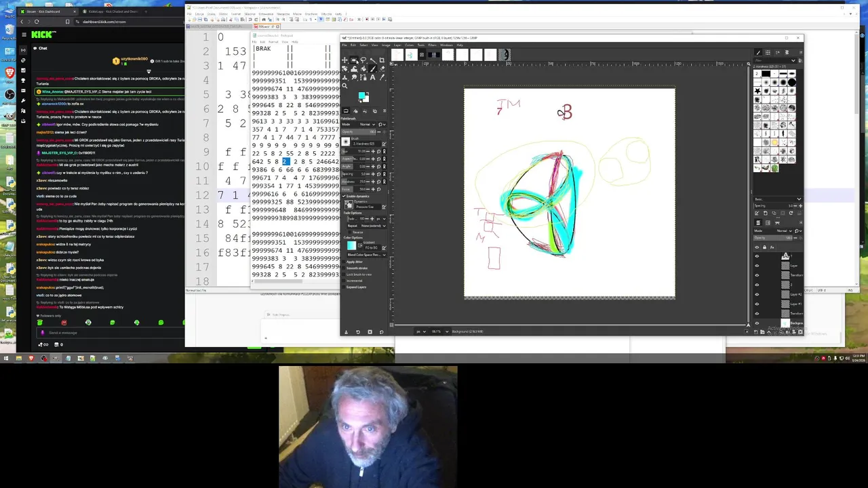Image resolution: width=868 pixels, height=488 pixels.
Task: Refresh brushes list icon
Action: [x=791, y=213]
